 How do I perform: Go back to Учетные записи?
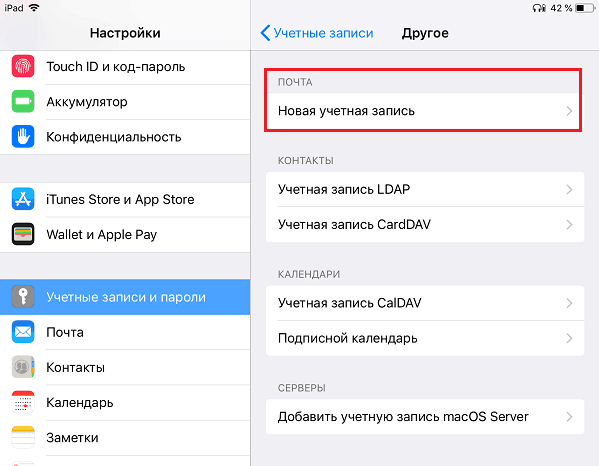point(317,33)
